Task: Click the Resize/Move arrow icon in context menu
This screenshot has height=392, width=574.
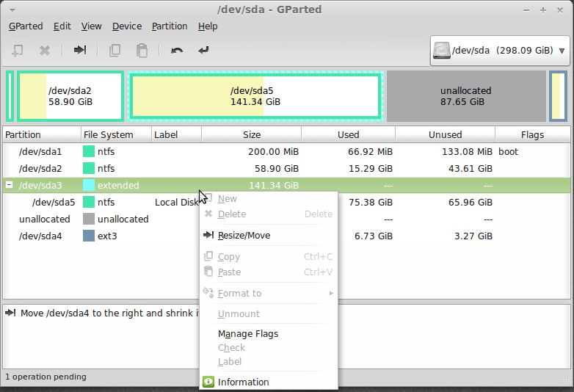Action: point(208,235)
